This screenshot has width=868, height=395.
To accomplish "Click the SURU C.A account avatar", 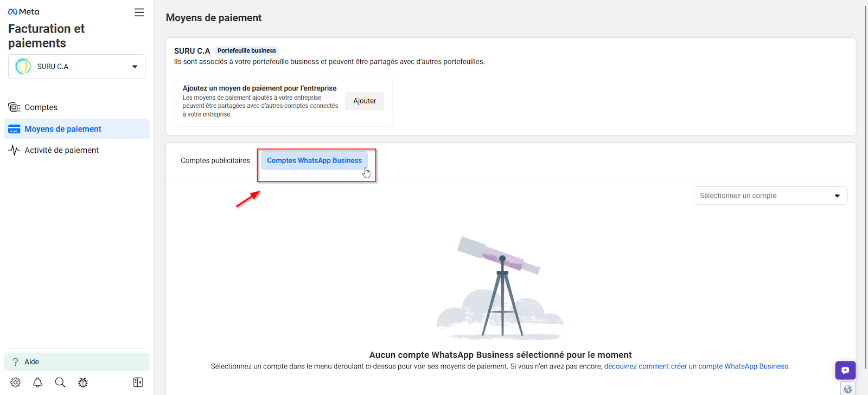I will point(23,67).
